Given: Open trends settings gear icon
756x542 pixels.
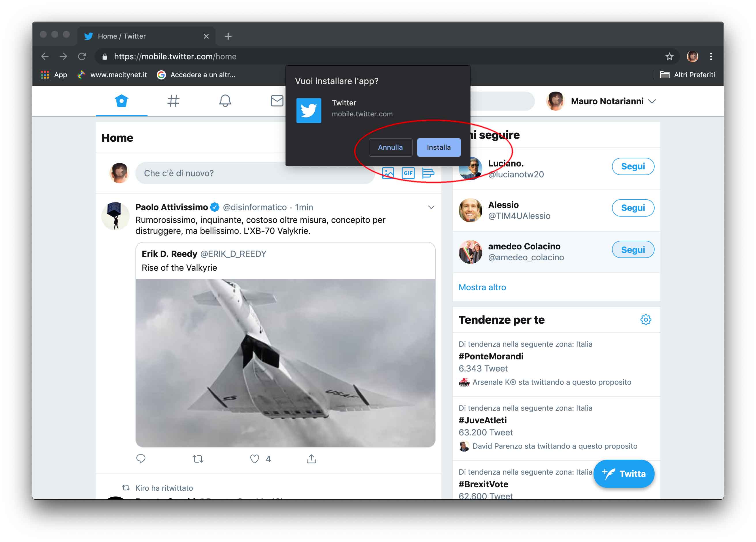Looking at the screenshot, I should click(645, 320).
